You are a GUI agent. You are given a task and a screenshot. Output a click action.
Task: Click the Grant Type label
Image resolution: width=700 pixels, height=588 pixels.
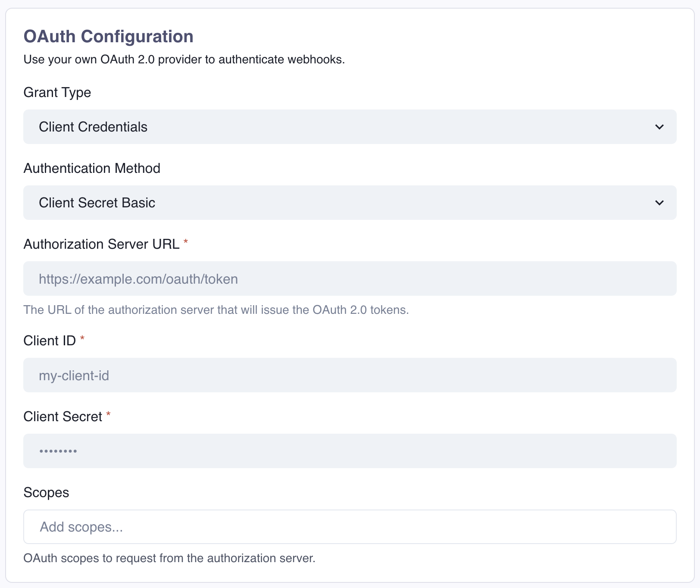57,92
